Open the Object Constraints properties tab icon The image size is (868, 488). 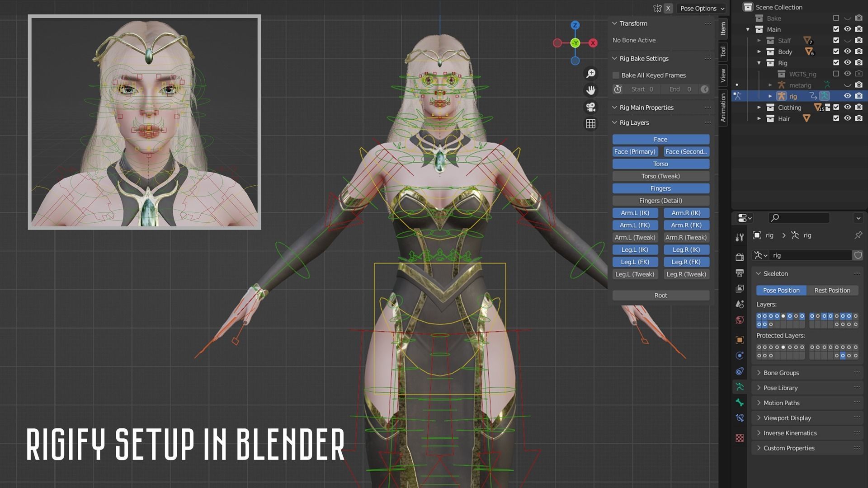point(740,371)
